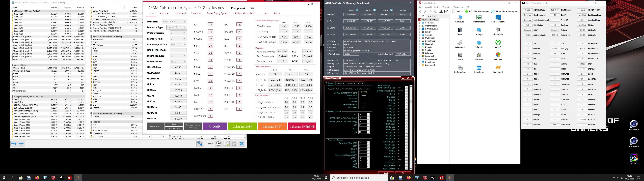Image resolution: width=644 pixels, height=181 pixels.
Task: Click the AIDA64 user profile toolbar icon
Action: pos(441,12)
